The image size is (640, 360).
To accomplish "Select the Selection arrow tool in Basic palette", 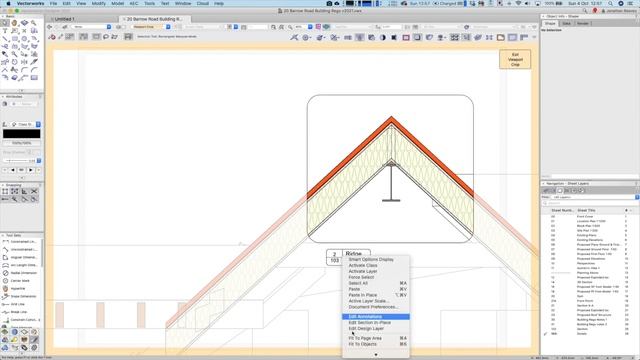I will coord(5,23).
